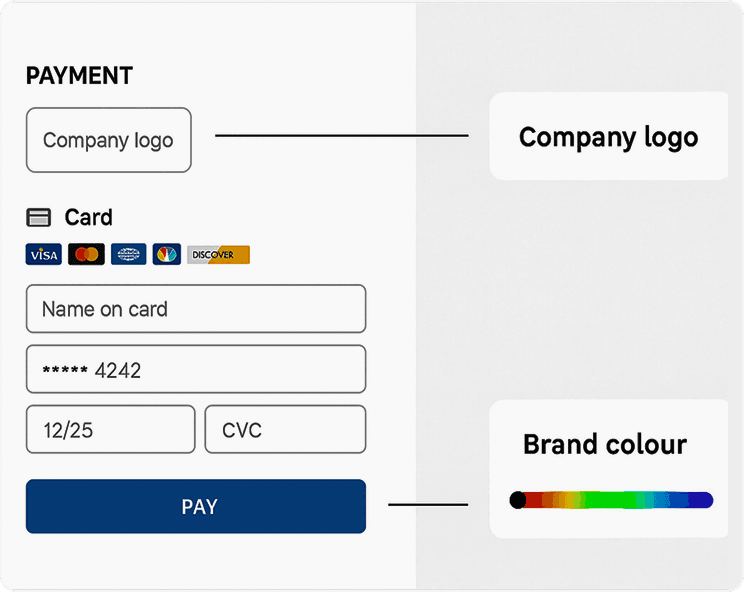Click into the CVC field
Viewport: 744px width, 592px height.
pyautogui.click(x=285, y=430)
